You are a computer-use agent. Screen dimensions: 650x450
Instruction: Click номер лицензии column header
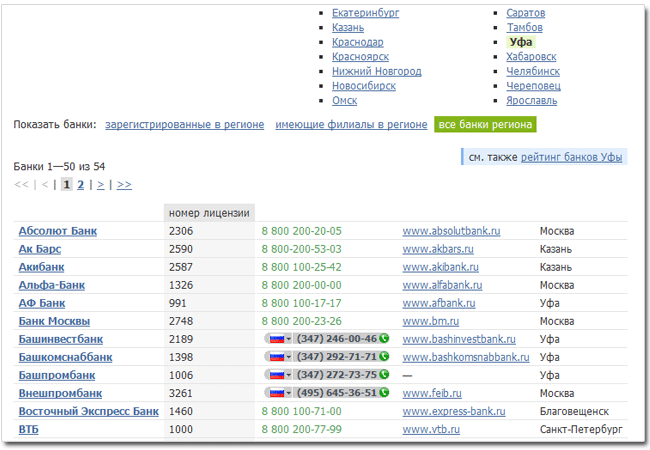(x=209, y=213)
